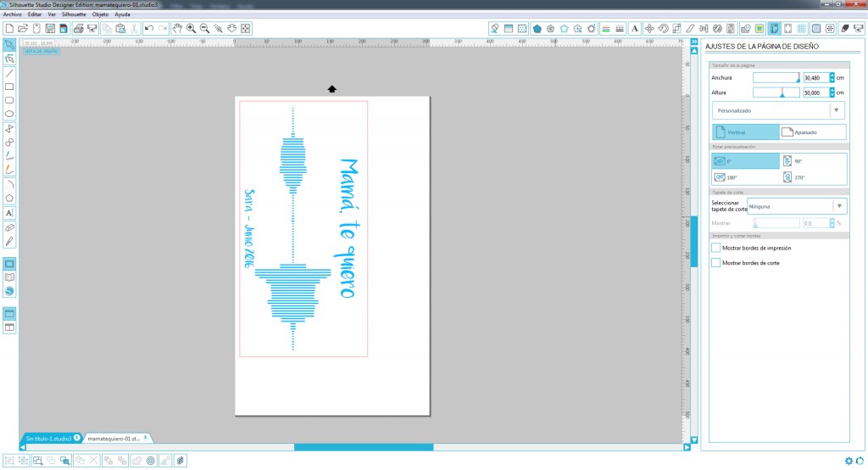
Task: Open the Rotate panel icon
Action: 663,28
